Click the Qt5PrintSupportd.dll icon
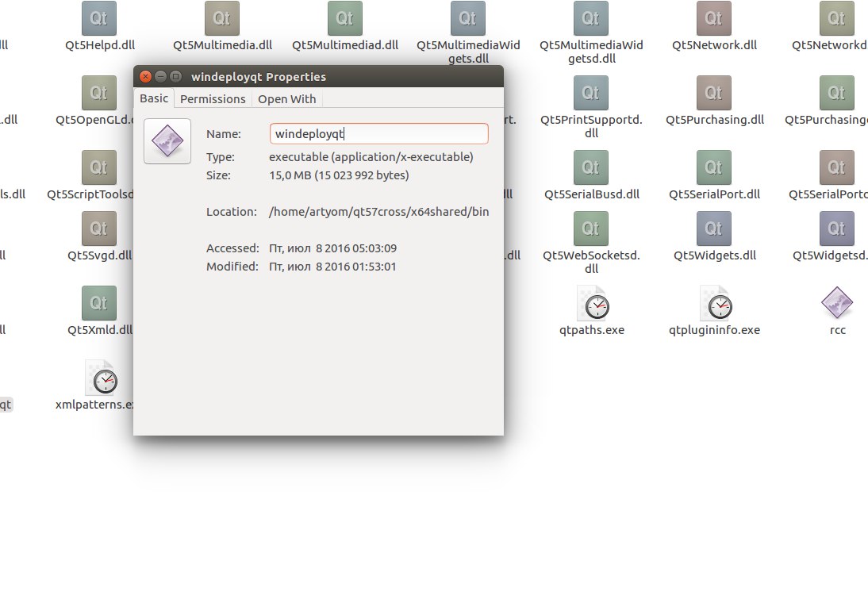The image size is (868, 599). pyautogui.click(x=590, y=93)
